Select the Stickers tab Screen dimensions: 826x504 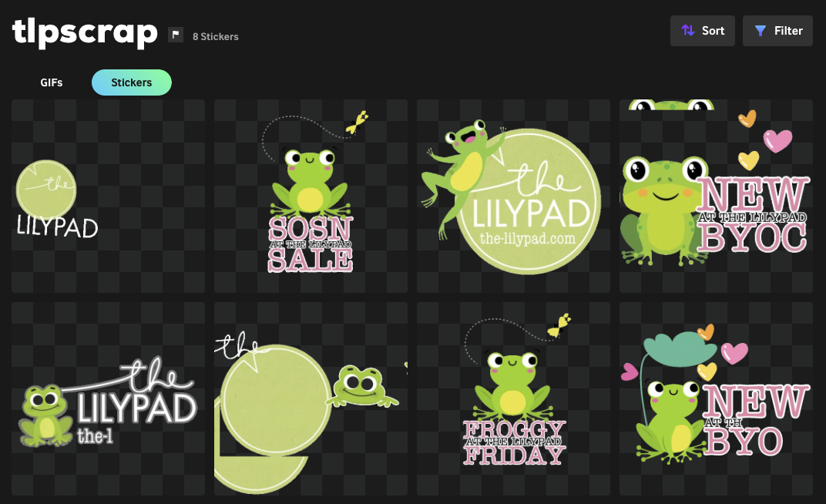tap(132, 82)
